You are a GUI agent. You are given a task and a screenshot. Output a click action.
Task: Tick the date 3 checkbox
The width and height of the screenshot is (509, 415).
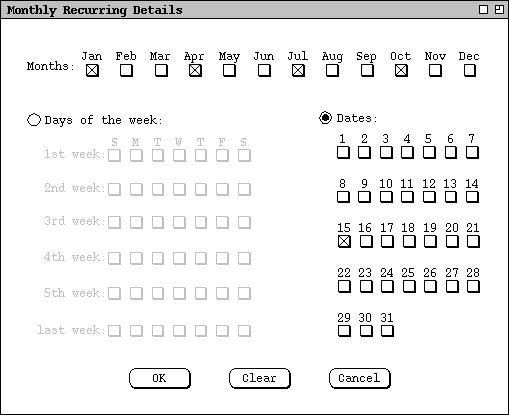[386, 153]
